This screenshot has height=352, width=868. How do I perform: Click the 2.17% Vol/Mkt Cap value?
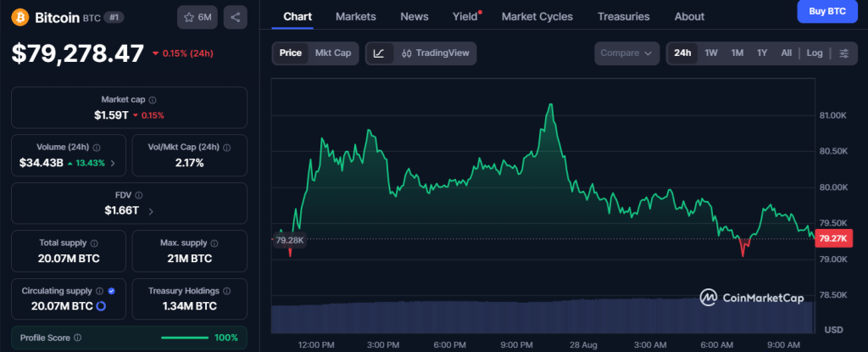coord(189,163)
